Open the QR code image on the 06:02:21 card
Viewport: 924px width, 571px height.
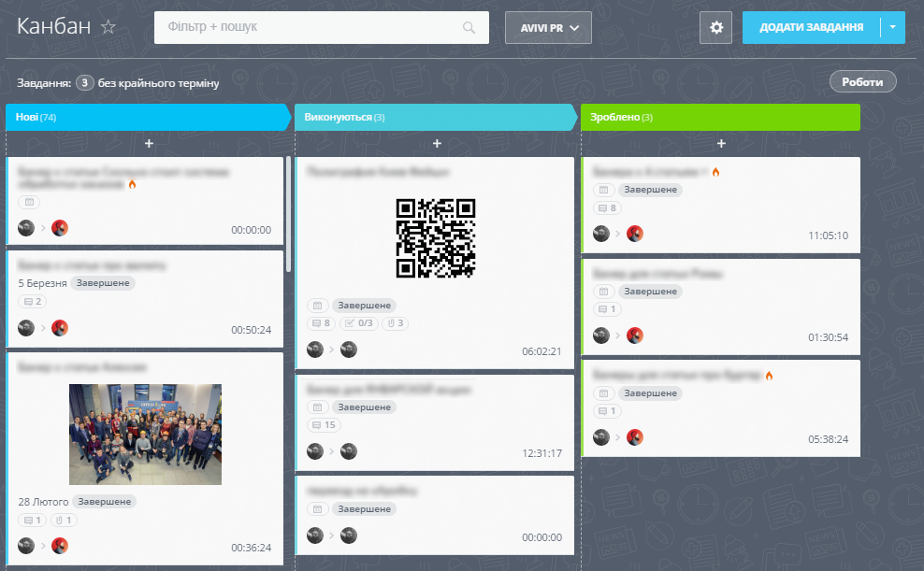(x=436, y=237)
